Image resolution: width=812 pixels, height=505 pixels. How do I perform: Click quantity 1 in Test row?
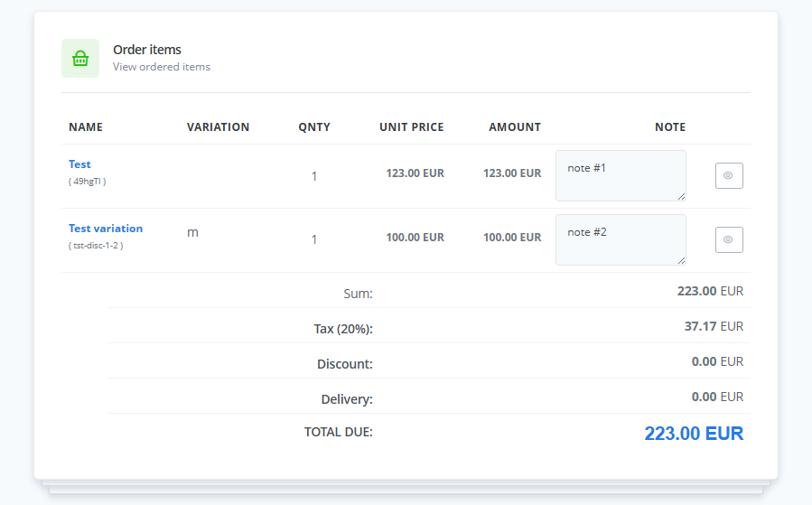pos(313,176)
